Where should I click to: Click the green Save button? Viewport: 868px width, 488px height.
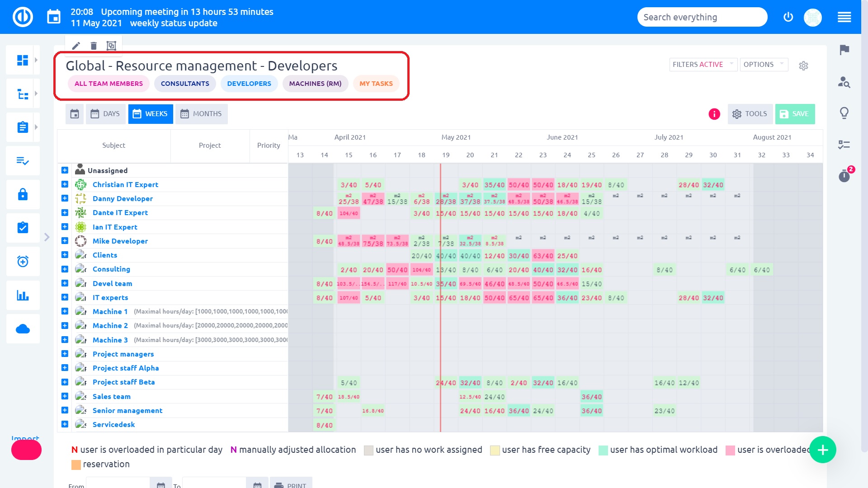(x=795, y=114)
